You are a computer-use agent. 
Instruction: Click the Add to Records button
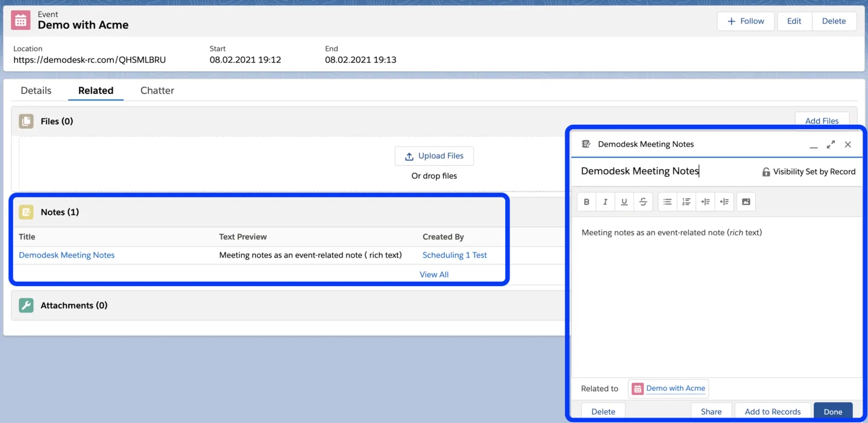click(773, 411)
